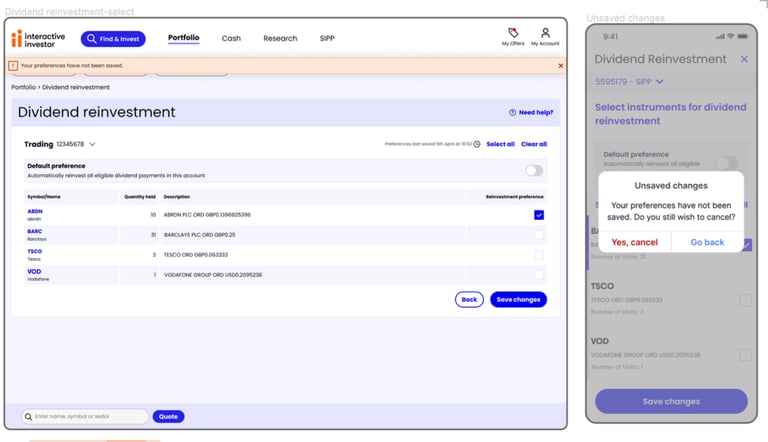This screenshot has width=768, height=442.
Task: Click the warning icon in the orange banner
Action: coord(13,66)
